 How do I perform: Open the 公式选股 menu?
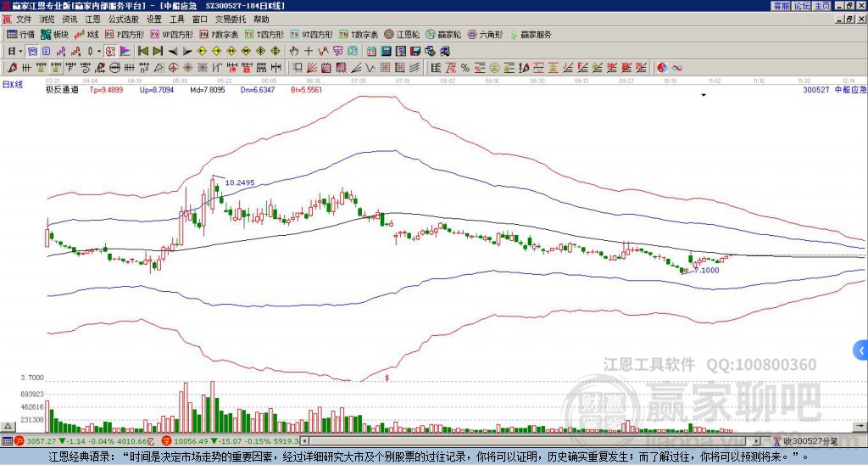point(124,20)
